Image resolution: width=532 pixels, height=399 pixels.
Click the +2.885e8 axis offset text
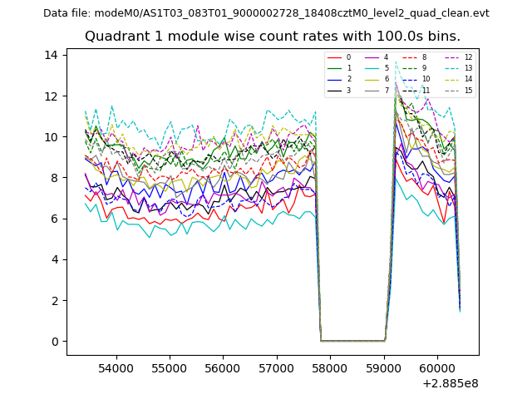tap(450, 383)
